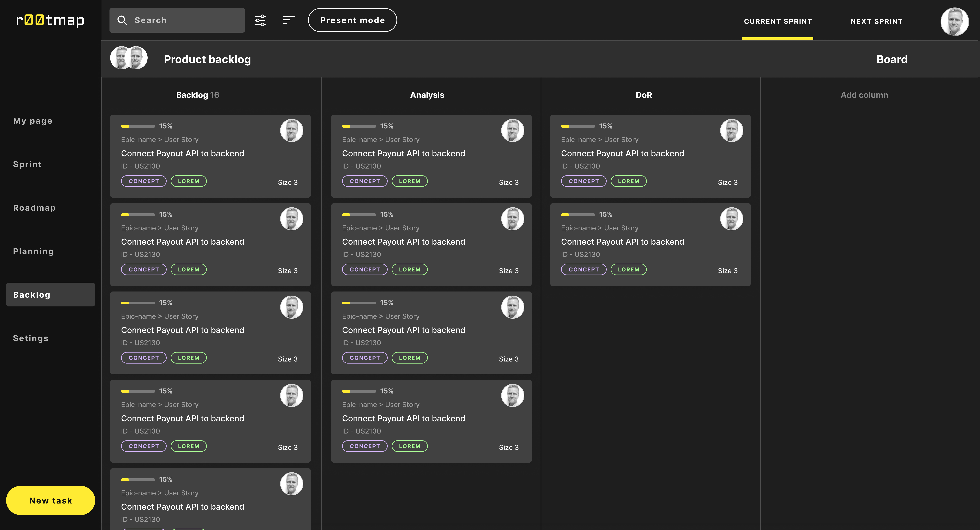The height and width of the screenshot is (530, 980).
Task: Switch to the CURRENT SPRINT tab
Action: 778,21
